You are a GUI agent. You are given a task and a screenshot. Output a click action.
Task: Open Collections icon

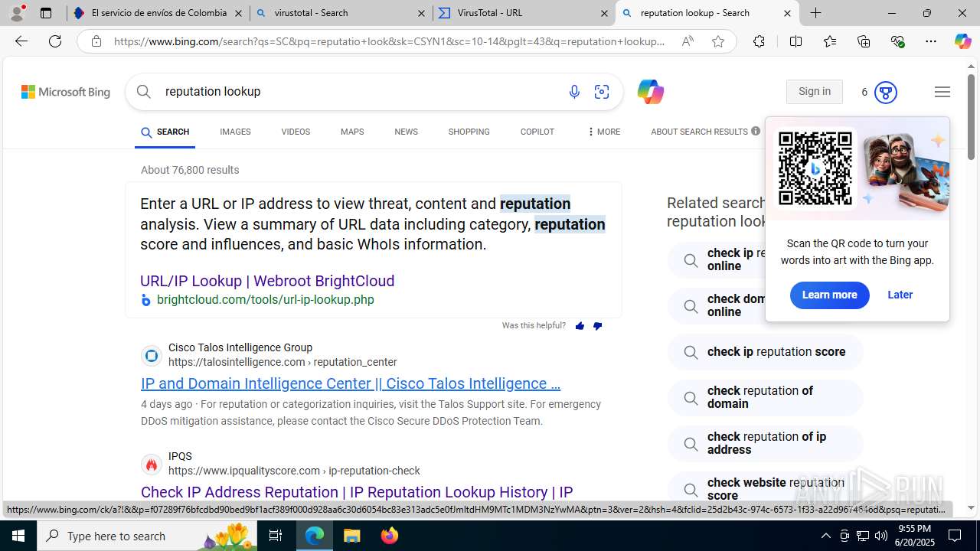(864, 41)
